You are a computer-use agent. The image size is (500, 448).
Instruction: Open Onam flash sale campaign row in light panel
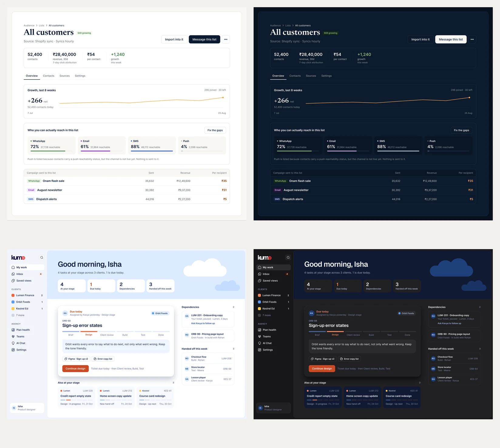(127, 181)
